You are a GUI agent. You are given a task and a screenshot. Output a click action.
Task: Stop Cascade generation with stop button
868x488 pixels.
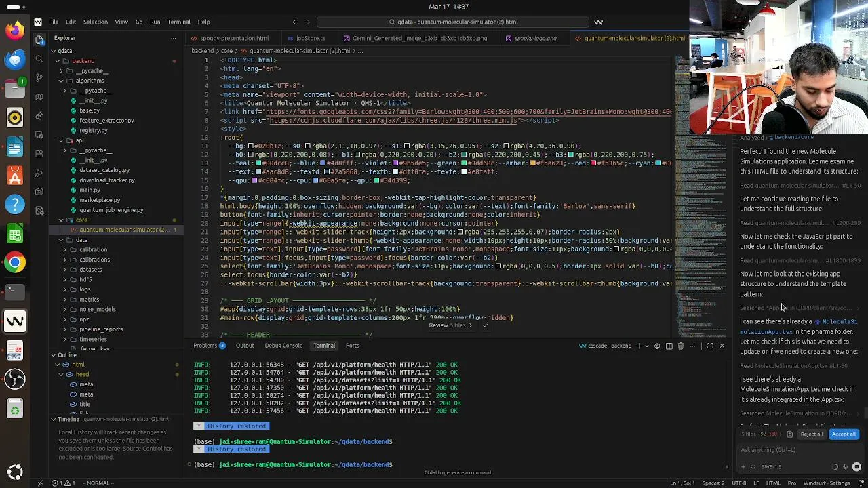pyautogui.click(x=856, y=466)
